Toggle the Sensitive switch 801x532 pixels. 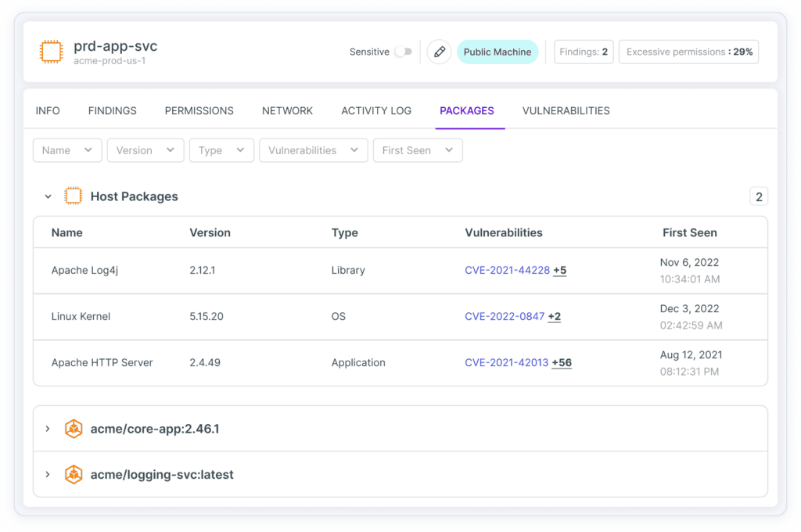pyautogui.click(x=404, y=52)
